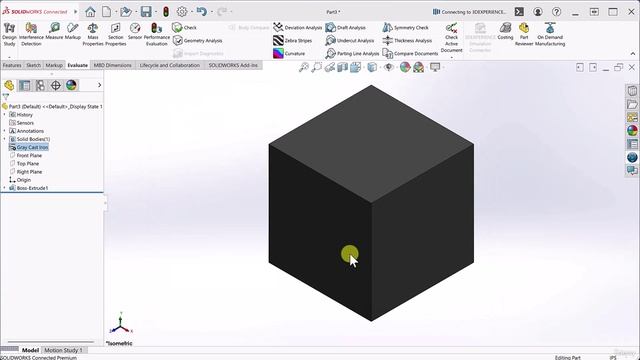Open Section Properties
The height and width of the screenshot is (360, 640).
(116, 34)
